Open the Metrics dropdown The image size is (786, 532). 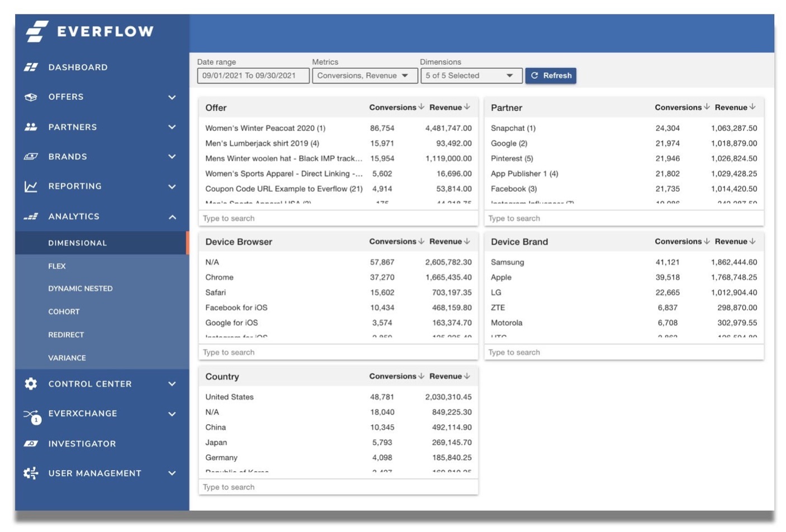tap(364, 75)
